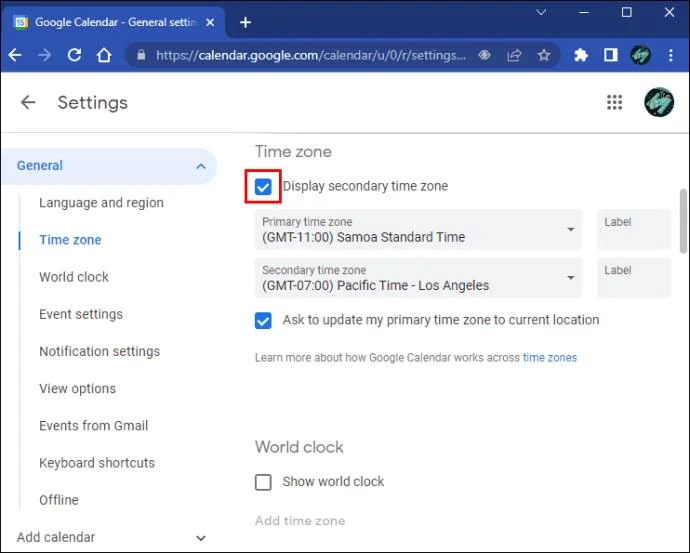Open Offline settings
The width and height of the screenshot is (690, 553).
(59, 500)
